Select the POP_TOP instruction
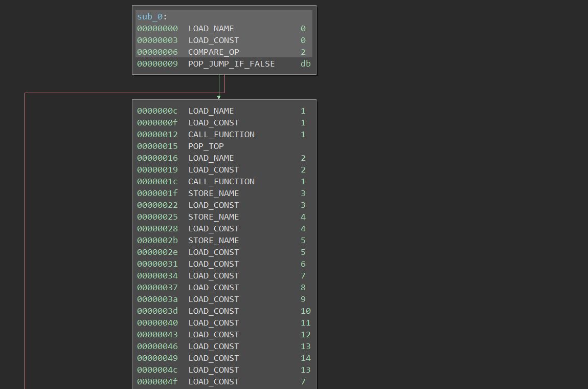This screenshot has width=588, height=389. click(x=206, y=146)
